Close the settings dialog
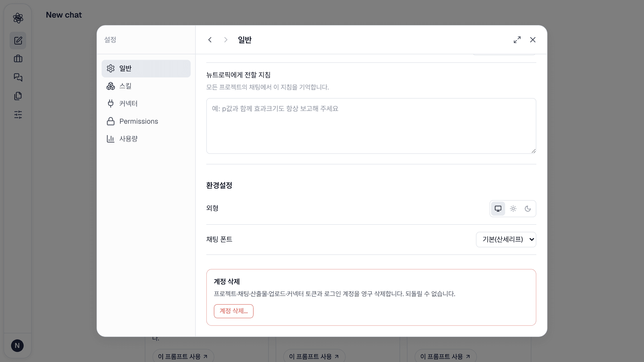 pyautogui.click(x=533, y=40)
